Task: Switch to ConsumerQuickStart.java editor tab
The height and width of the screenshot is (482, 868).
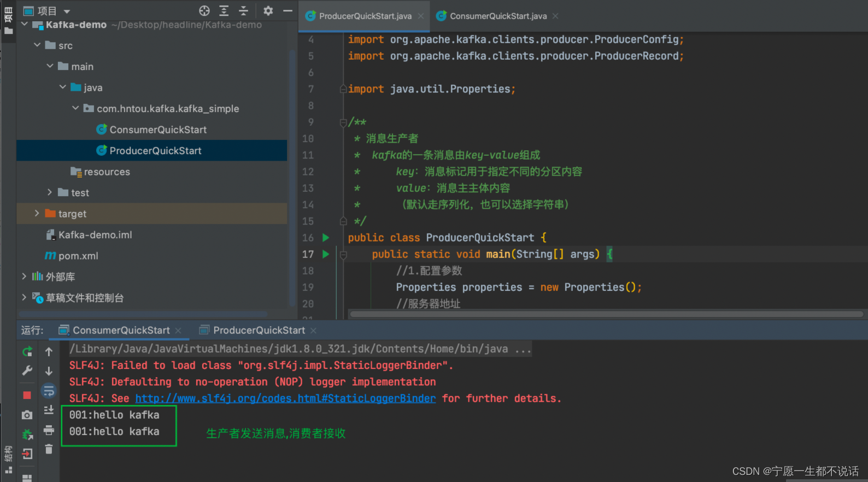Action: point(498,16)
